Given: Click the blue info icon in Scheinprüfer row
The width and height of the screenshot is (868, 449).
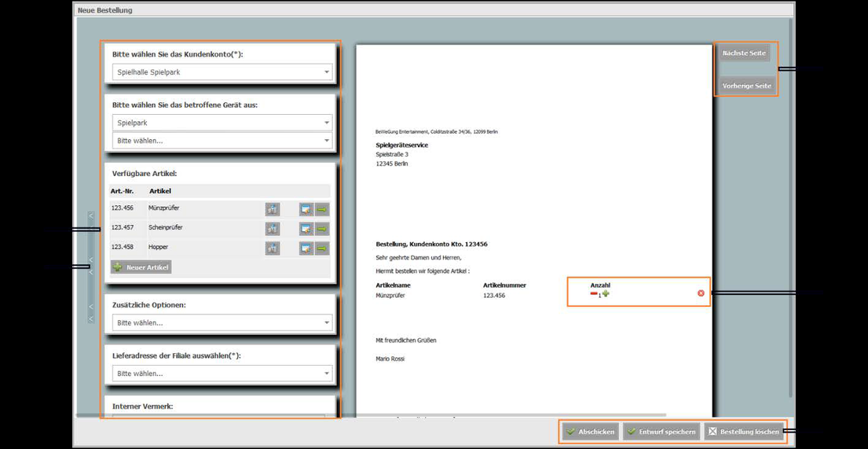Looking at the screenshot, I should pyautogui.click(x=273, y=228).
